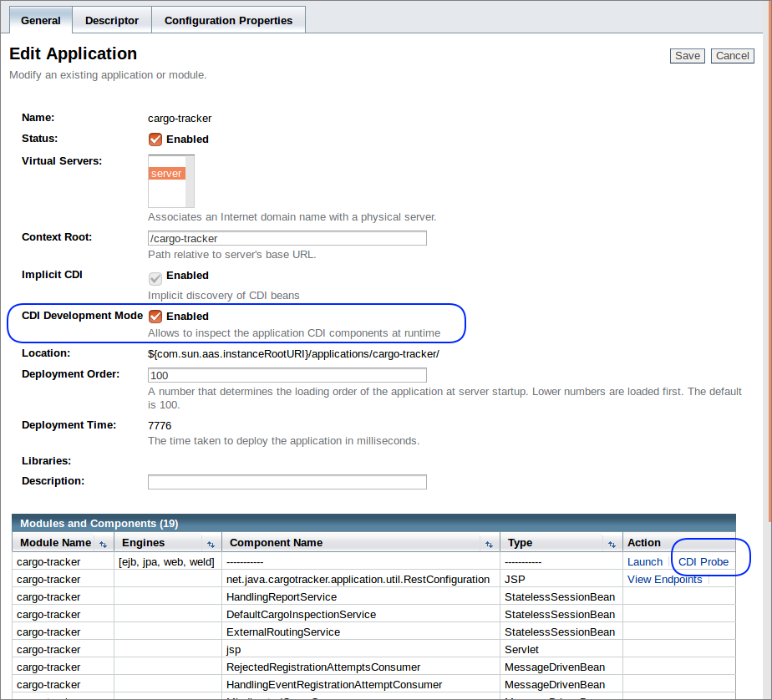772x700 pixels.
Task: Select 'server' in the Virtual Servers list
Action: tap(166, 173)
